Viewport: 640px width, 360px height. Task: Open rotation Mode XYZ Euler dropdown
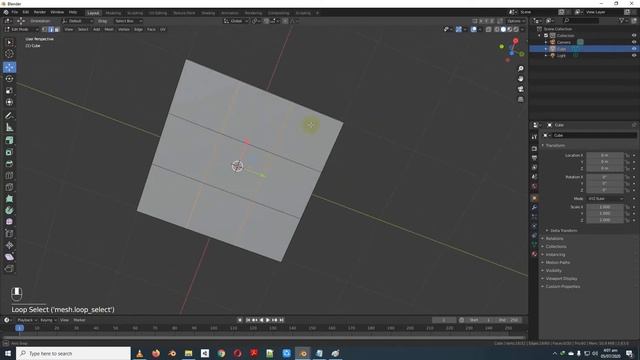pos(605,199)
